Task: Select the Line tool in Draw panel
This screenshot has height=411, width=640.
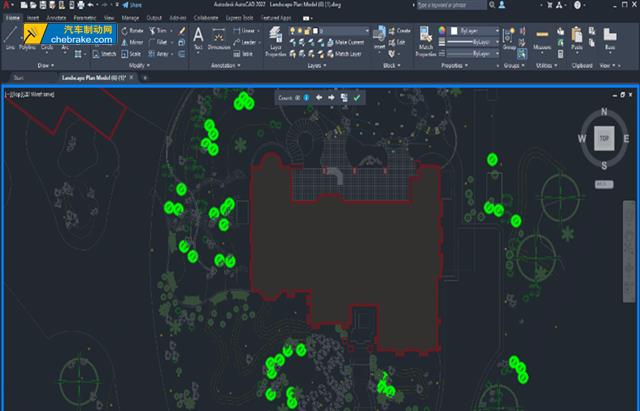Action: pos(10,39)
